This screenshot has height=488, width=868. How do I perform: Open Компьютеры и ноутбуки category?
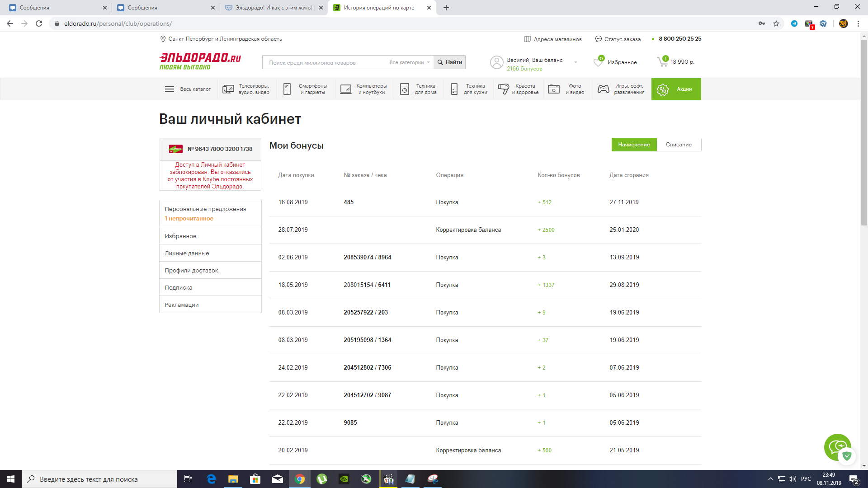point(364,89)
